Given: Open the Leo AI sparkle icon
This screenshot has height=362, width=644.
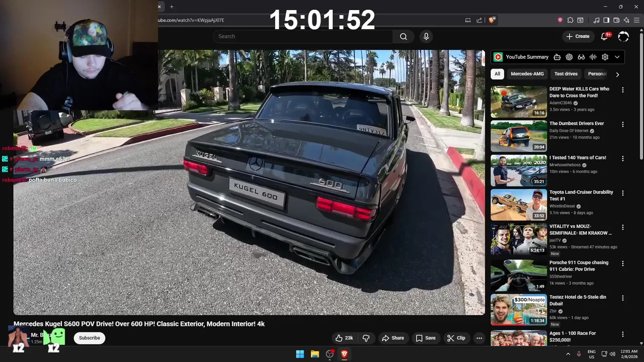Looking at the screenshot, I should click(x=626, y=20).
